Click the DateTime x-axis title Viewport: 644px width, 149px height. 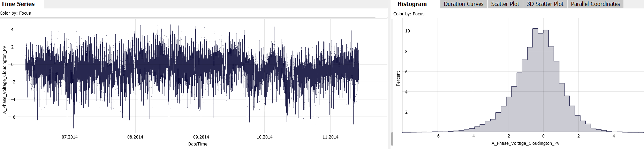coord(198,144)
